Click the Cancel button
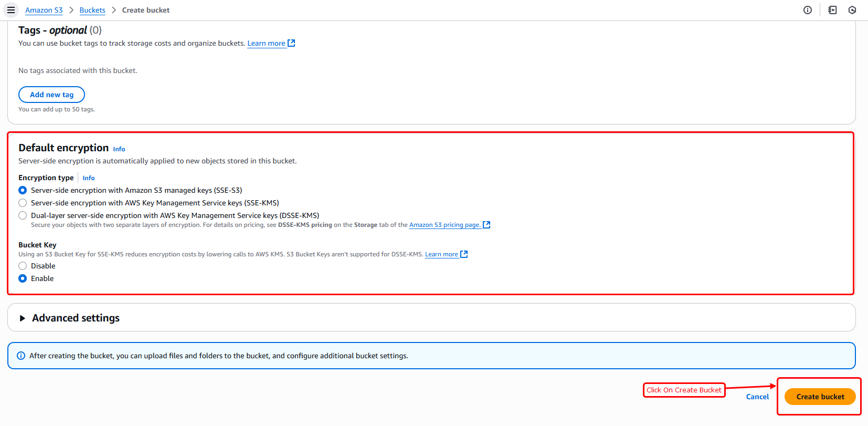This screenshot has height=426, width=868. [x=757, y=397]
